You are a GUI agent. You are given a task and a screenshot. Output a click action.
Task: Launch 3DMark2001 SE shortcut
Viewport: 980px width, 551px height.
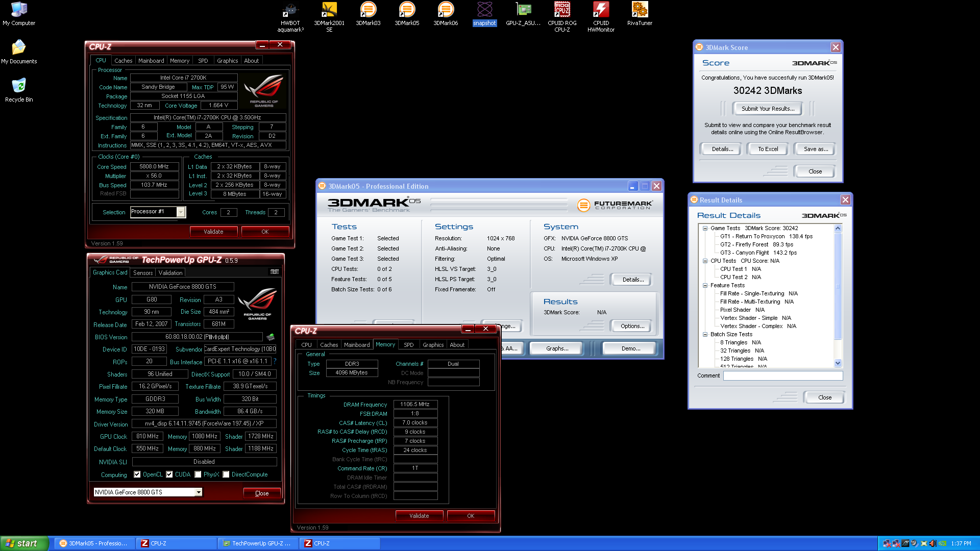(329, 17)
